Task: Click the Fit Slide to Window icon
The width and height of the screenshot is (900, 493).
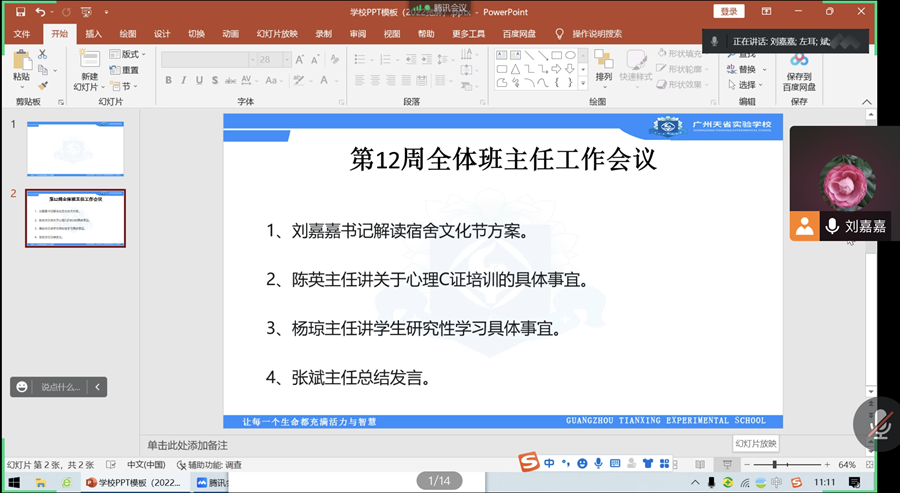Action: point(870,464)
